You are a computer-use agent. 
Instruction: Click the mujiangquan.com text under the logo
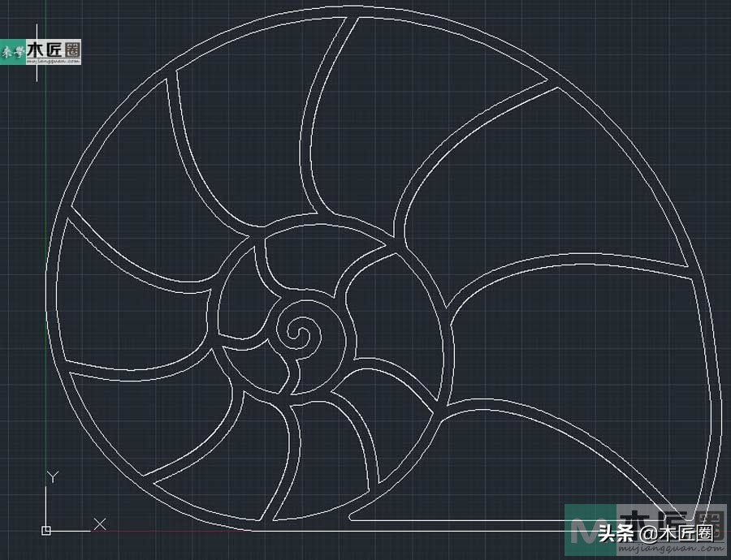point(54,60)
